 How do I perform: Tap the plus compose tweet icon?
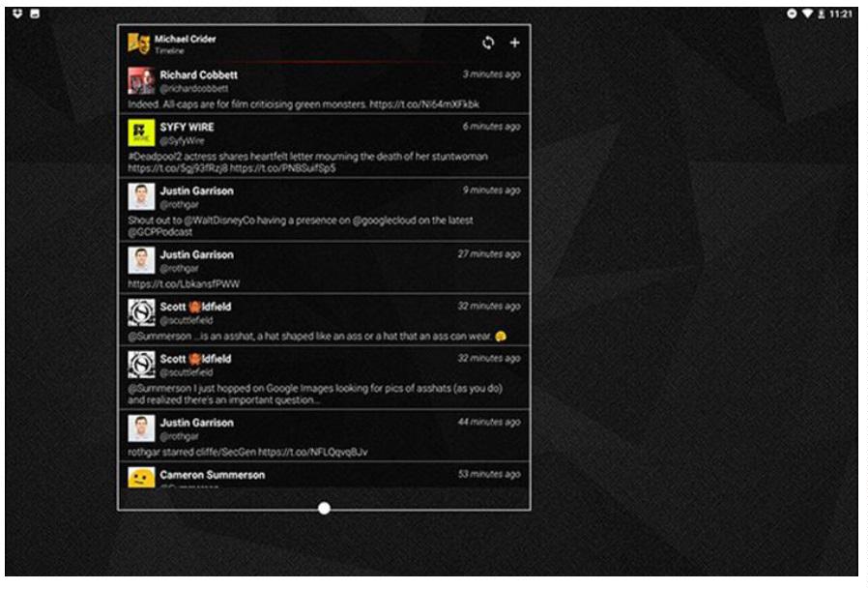514,43
